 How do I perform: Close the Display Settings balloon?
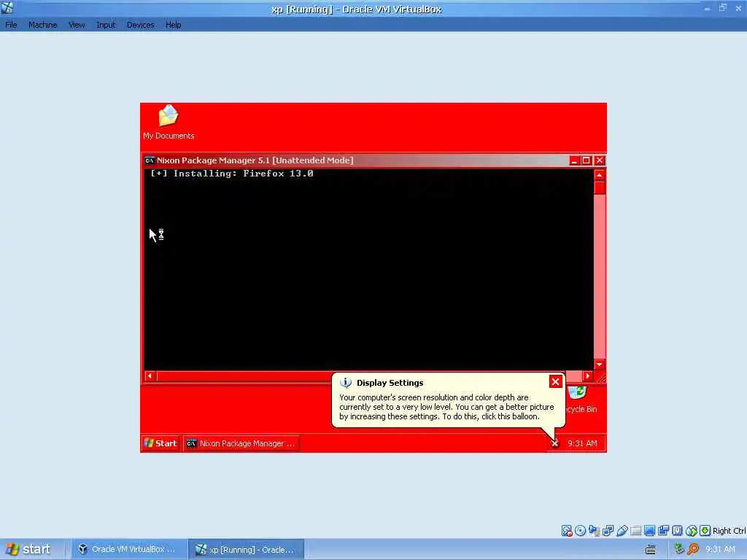click(x=555, y=381)
